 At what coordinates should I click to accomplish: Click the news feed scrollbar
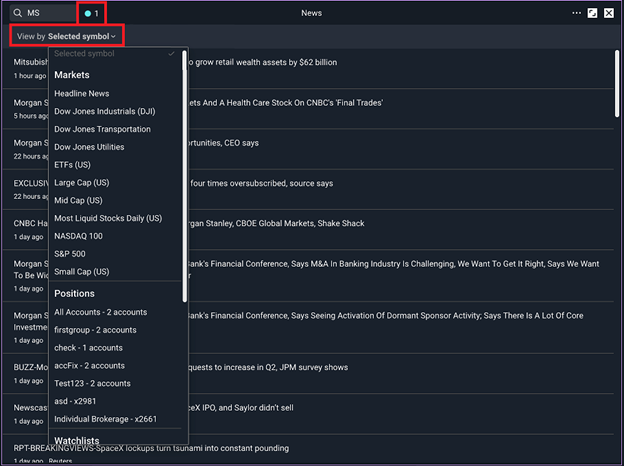click(617, 84)
